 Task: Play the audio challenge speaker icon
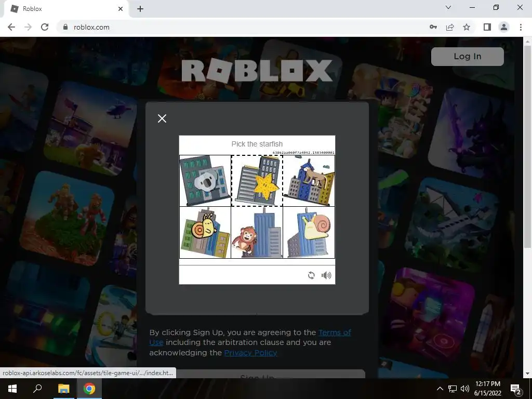[x=326, y=275]
